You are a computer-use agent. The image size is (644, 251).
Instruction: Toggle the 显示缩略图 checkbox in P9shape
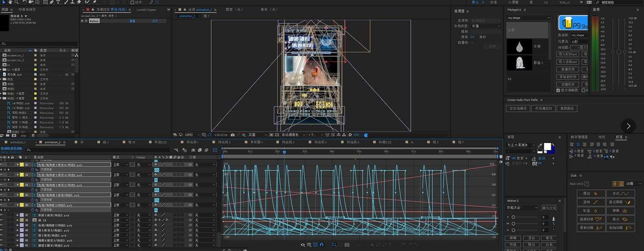tap(558, 90)
